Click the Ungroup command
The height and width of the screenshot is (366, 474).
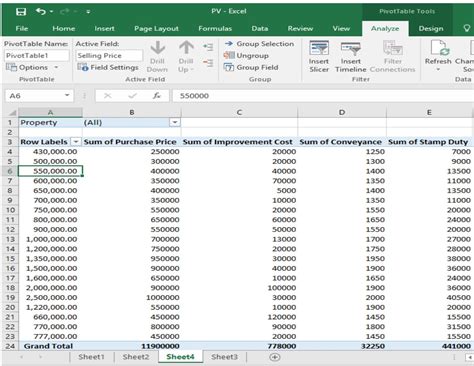[x=246, y=56]
